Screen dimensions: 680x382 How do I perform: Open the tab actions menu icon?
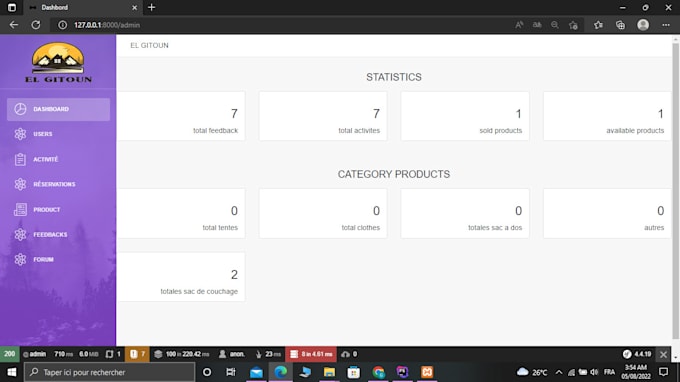[x=12, y=7]
